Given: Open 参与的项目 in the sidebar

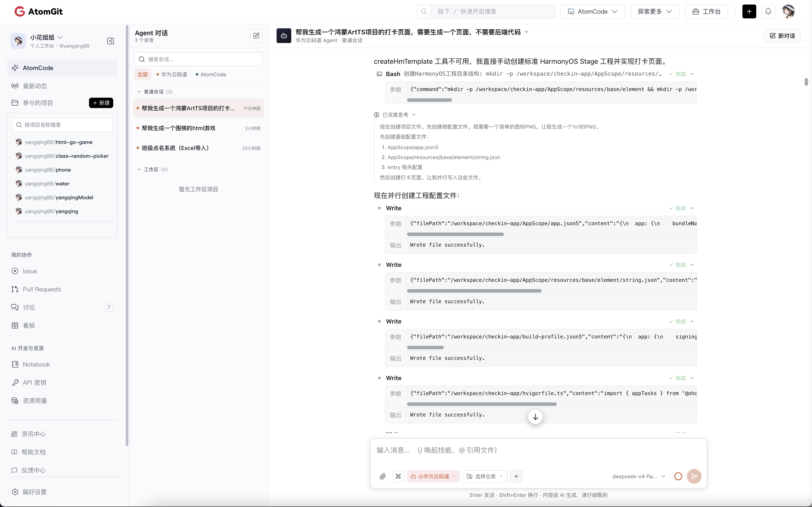Looking at the screenshot, I should point(38,103).
